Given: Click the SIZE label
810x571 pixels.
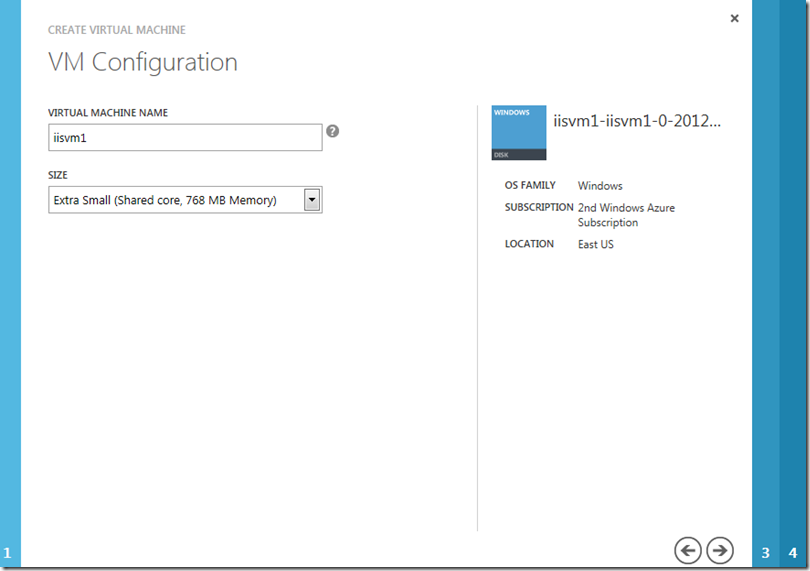Looking at the screenshot, I should coord(58,175).
